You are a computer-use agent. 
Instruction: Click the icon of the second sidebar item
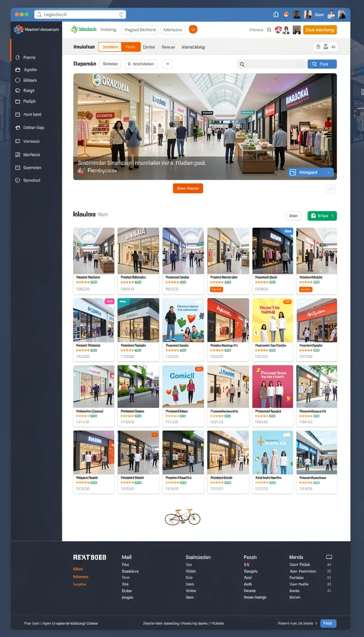point(18,70)
